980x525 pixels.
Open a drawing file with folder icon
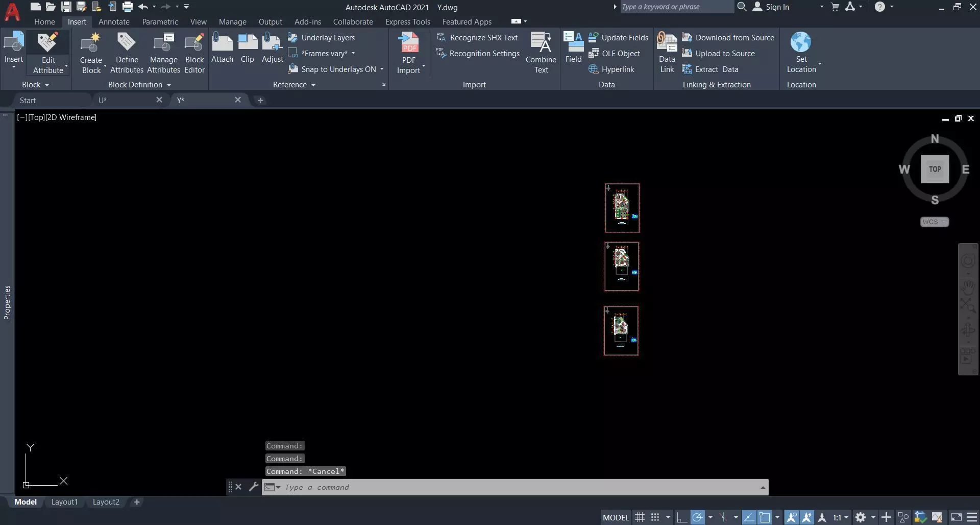tap(51, 7)
